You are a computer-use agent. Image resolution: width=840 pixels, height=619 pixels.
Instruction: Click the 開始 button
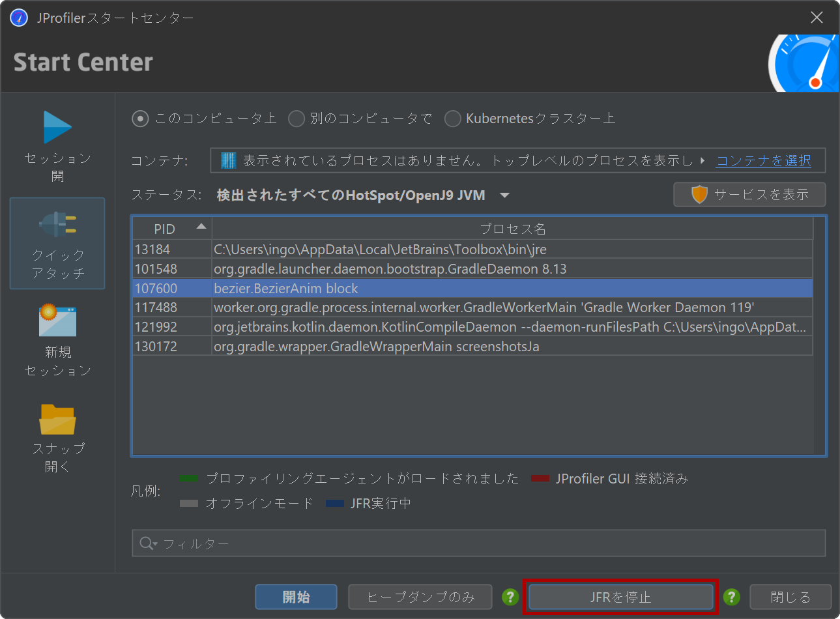[x=296, y=597]
